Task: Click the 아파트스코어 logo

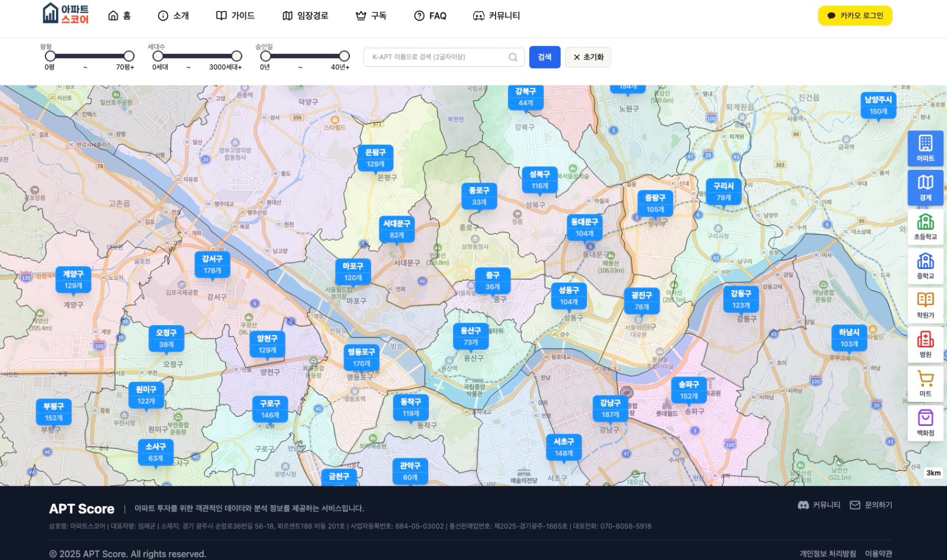Action: (x=66, y=14)
